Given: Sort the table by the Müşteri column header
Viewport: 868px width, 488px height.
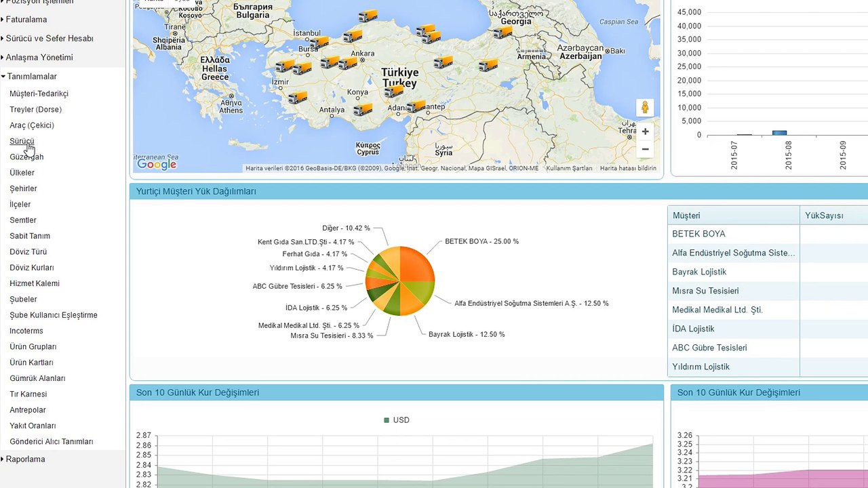Looking at the screenshot, I should coord(734,216).
